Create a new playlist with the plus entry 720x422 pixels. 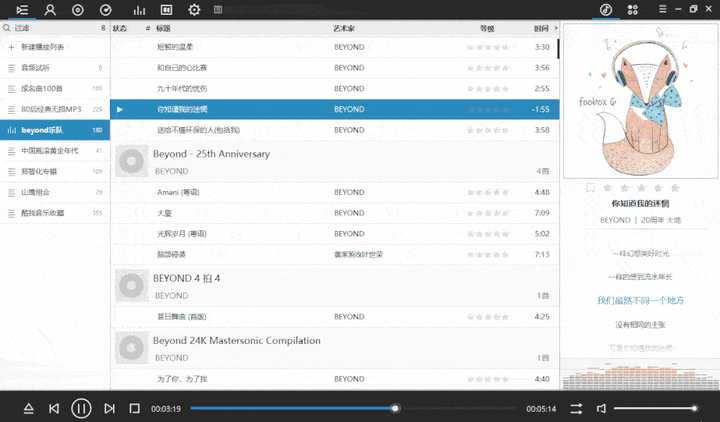pyautogui.click(x=55, y=47)
